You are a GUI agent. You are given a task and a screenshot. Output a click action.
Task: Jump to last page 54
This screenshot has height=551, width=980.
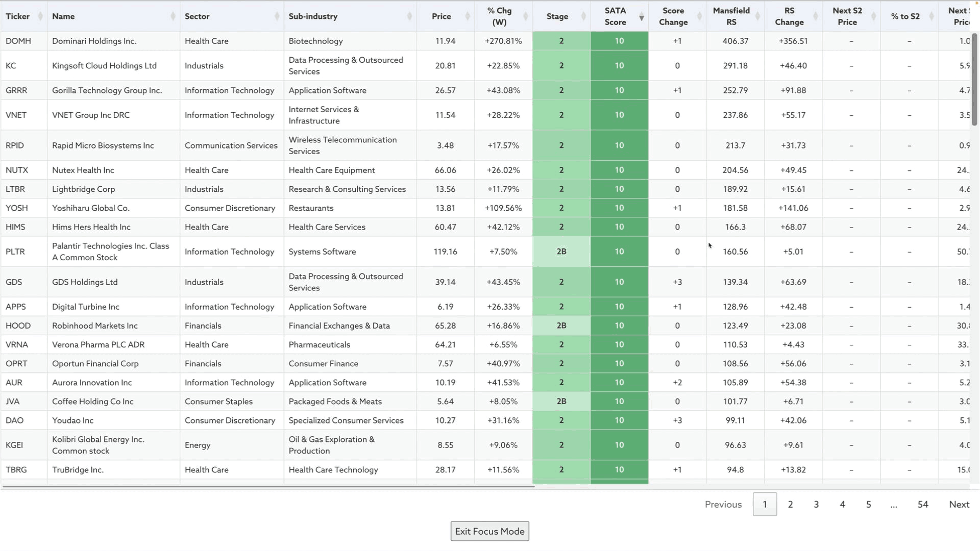coord(922,504)
